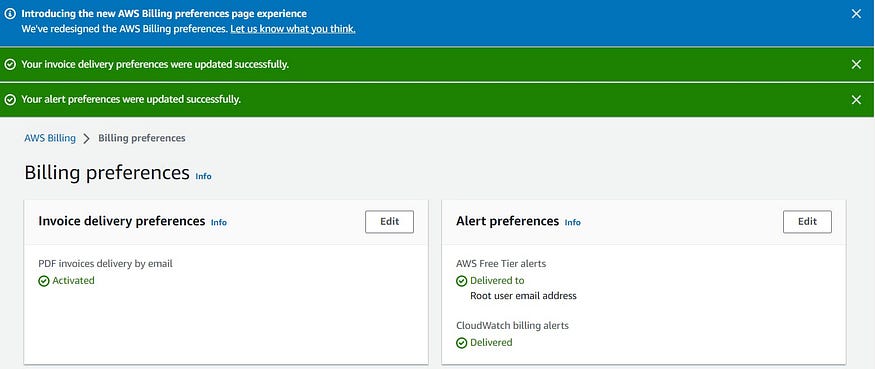Open Info link beside Invoice delivery preferences

[219, 222]
